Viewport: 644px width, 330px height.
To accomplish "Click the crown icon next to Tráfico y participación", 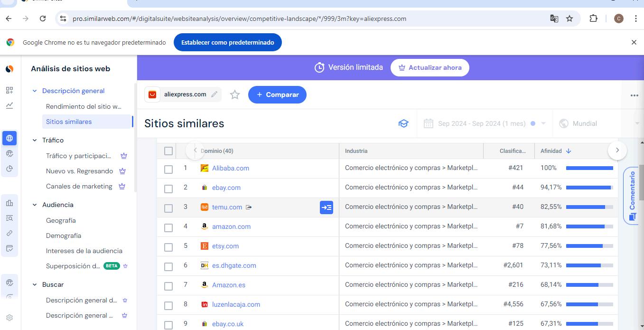I will [124, 155].
